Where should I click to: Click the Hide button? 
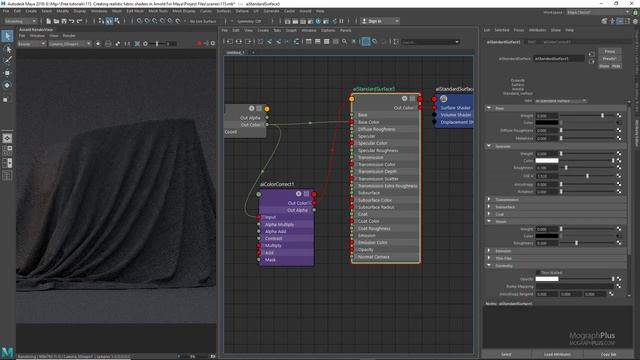click(x=616, y=66)
